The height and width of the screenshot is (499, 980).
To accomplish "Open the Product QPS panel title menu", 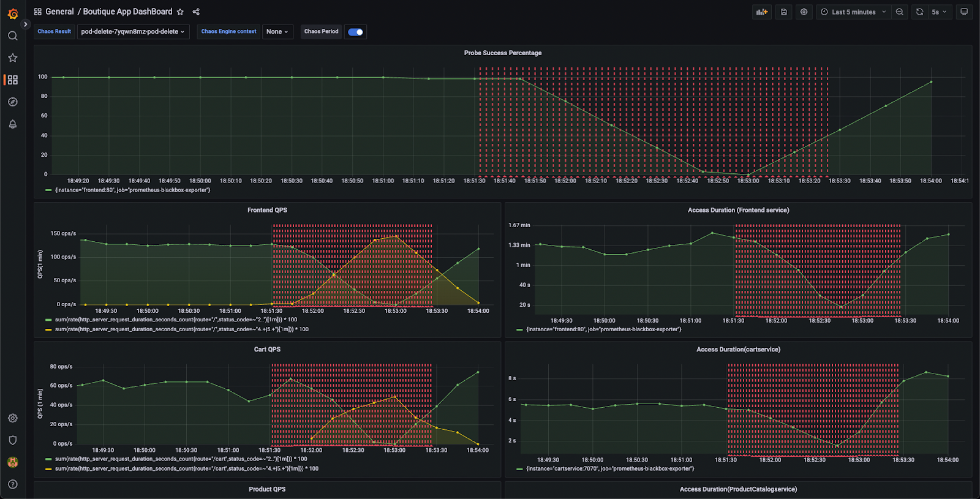I will point(267,489).
